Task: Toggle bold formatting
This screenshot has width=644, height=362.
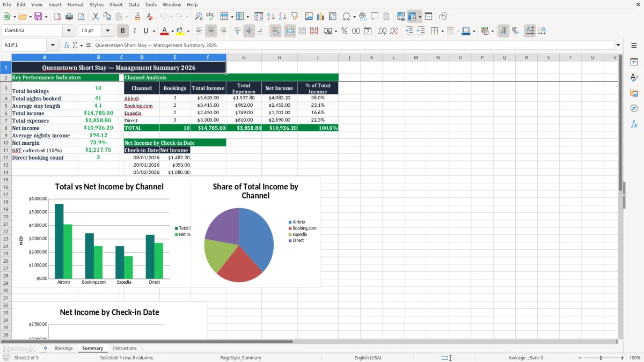Action: [x=122, y=31]
